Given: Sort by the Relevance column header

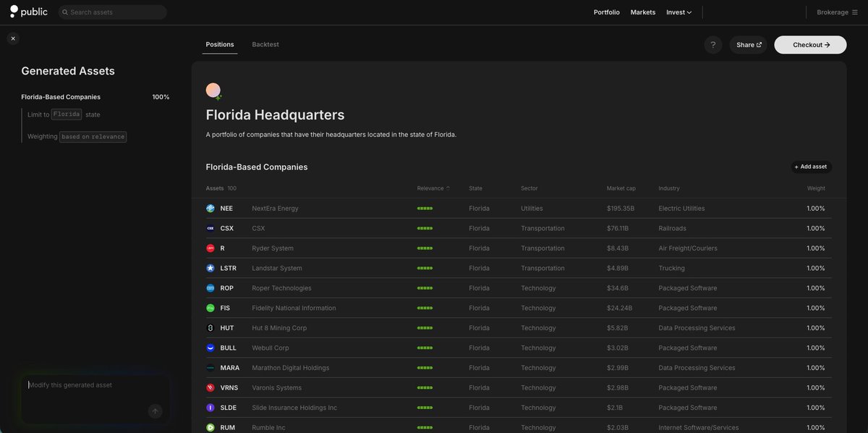Looking at the screenshot, I should 433,188.
